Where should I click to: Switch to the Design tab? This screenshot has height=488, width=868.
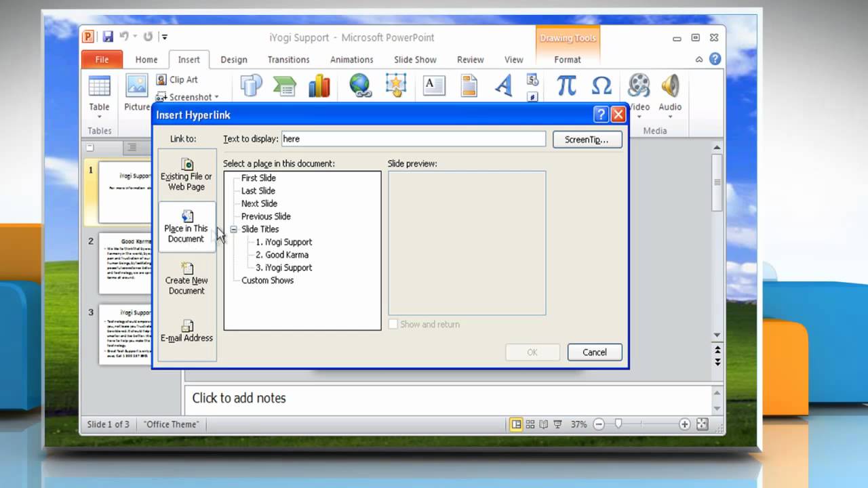[x=234, y=60]
